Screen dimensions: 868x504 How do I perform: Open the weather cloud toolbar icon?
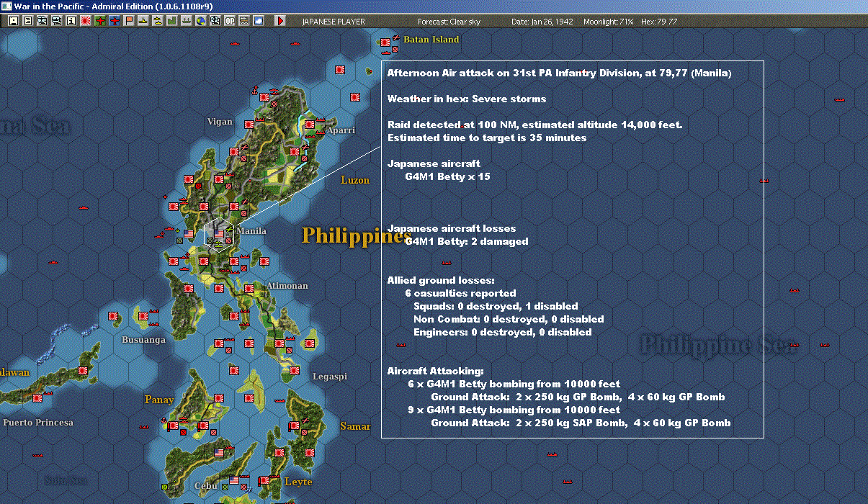click(x=259, y=21)
